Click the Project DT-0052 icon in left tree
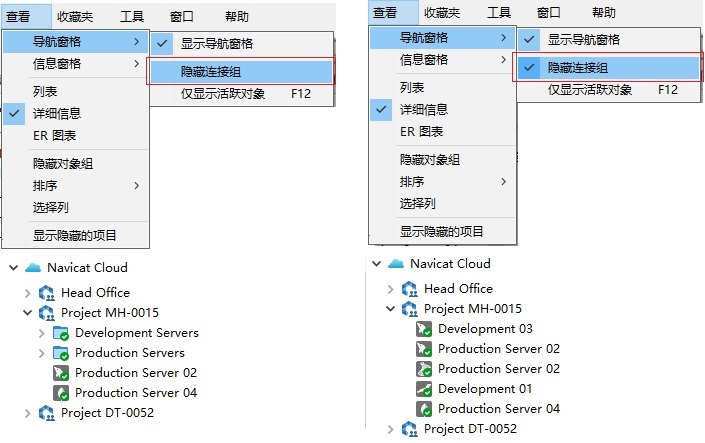Image resolution: width=705 pixels, height=443 pixels. (47, 413)
